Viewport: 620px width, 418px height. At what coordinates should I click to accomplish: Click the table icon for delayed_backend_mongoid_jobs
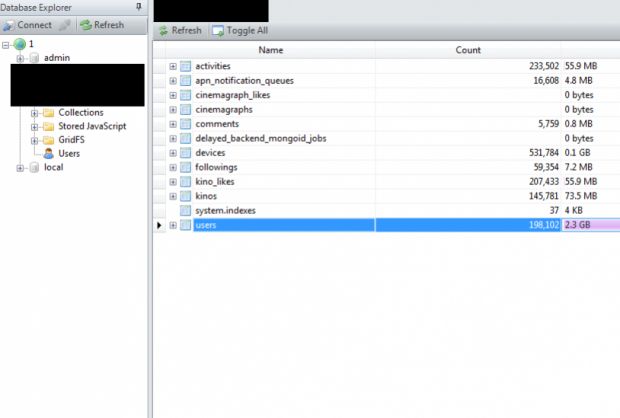coord(185,138)
